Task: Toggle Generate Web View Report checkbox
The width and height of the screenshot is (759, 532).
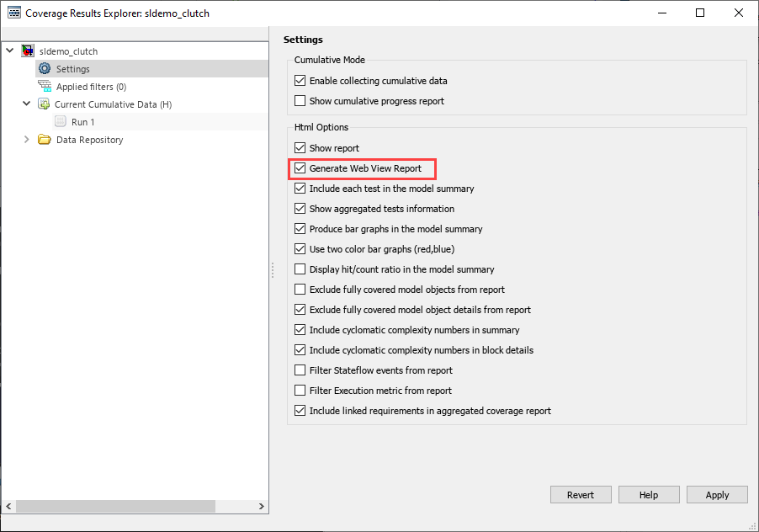Action: tap(300, 168)
